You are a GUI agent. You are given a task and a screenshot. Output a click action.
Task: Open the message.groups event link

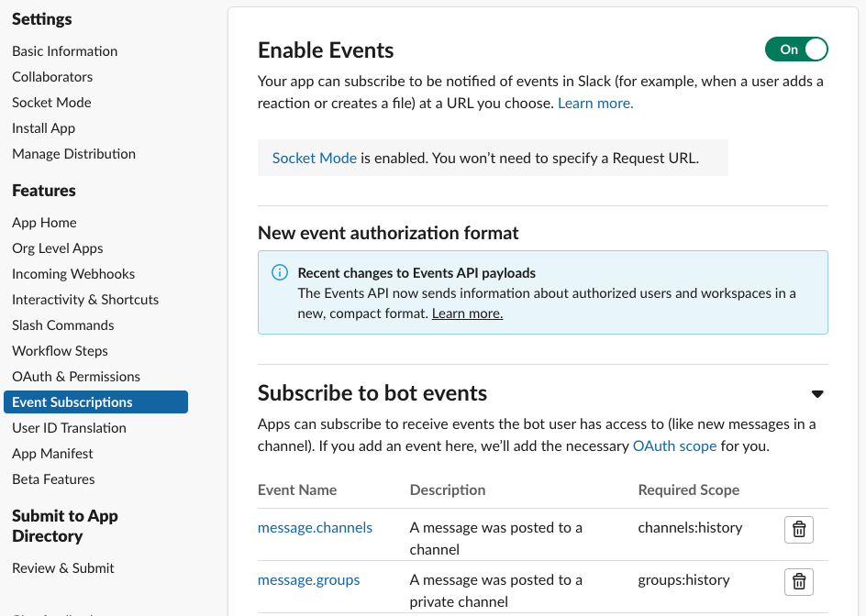309,579
